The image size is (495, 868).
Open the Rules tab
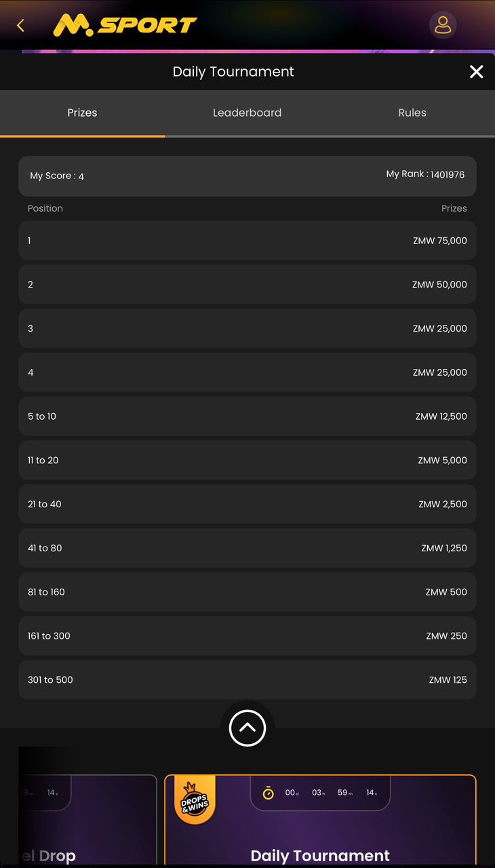412,113
